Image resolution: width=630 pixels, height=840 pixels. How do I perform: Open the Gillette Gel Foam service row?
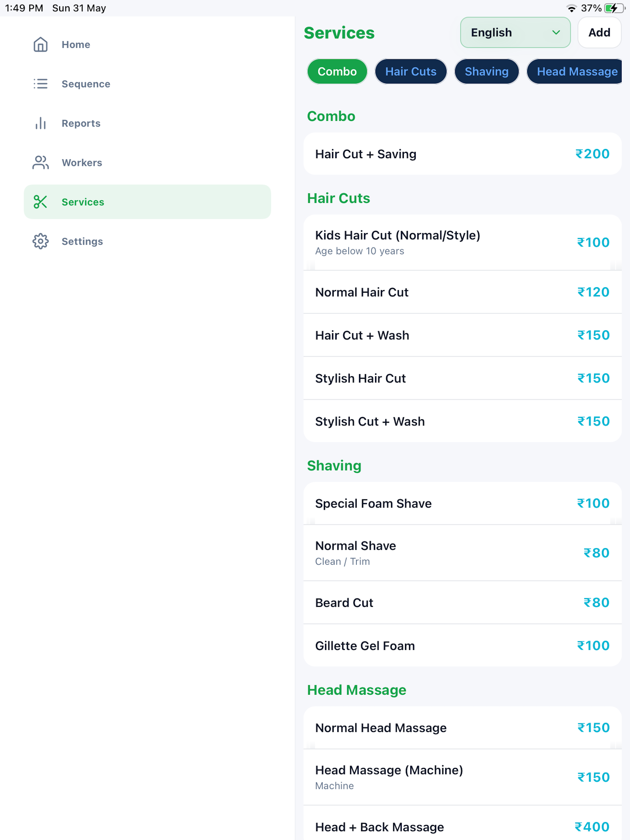[462, 646]
